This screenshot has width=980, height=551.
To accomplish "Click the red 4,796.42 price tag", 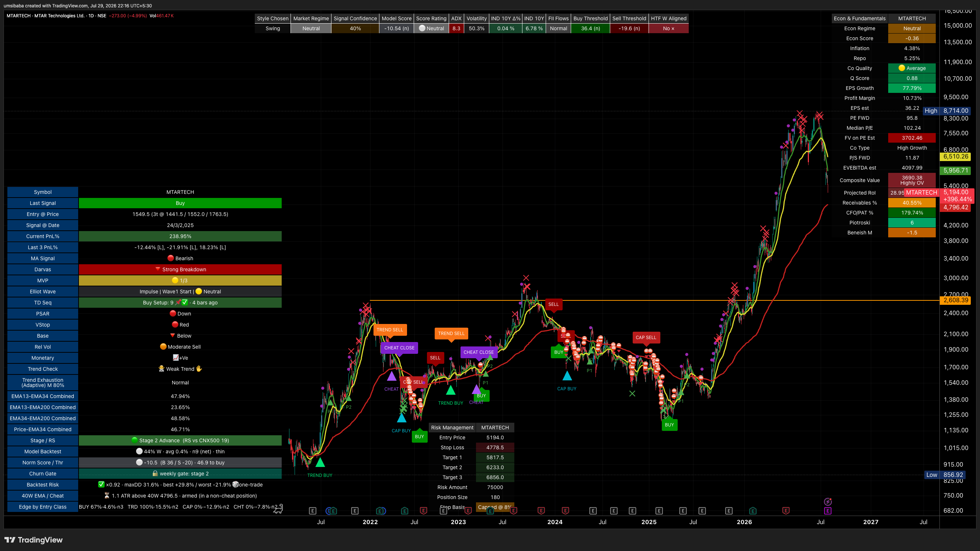I will pyautogui.click(x=955, y=208).
